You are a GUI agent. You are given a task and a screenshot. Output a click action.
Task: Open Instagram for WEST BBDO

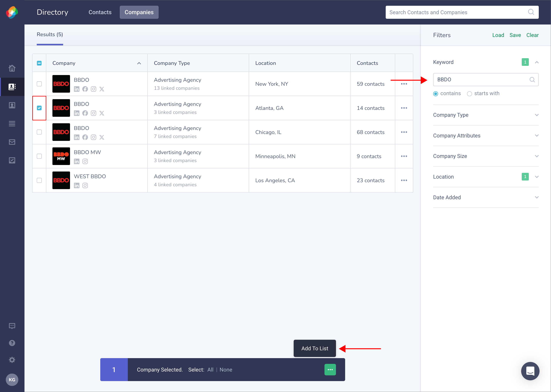pos(85,186)
